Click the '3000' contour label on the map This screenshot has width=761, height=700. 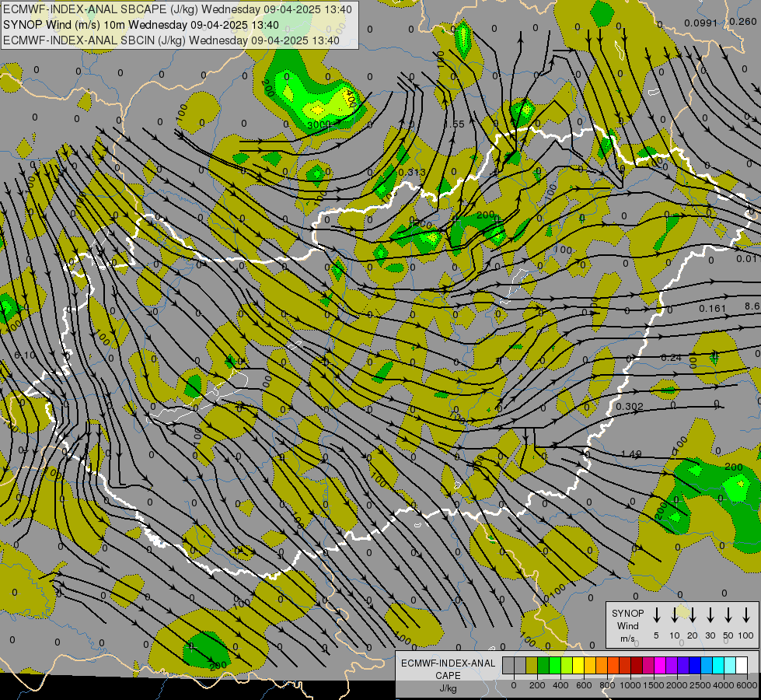(319, 125)
